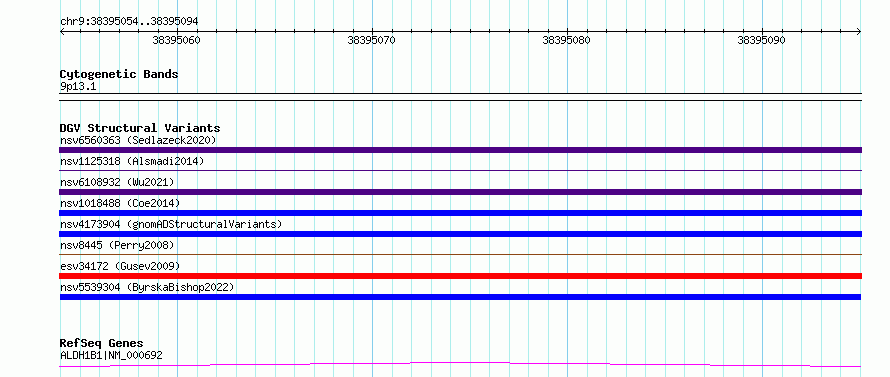The image size is (890, 377).
Task: Open the nsv5539304 (ByrskaBishop2022) label
Action: coord(147,287)
